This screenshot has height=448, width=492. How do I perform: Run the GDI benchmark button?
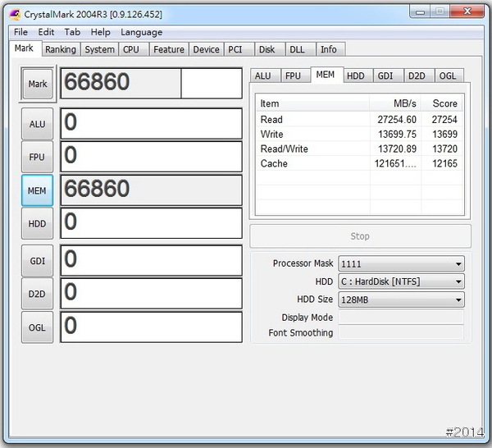pos(38,260)
